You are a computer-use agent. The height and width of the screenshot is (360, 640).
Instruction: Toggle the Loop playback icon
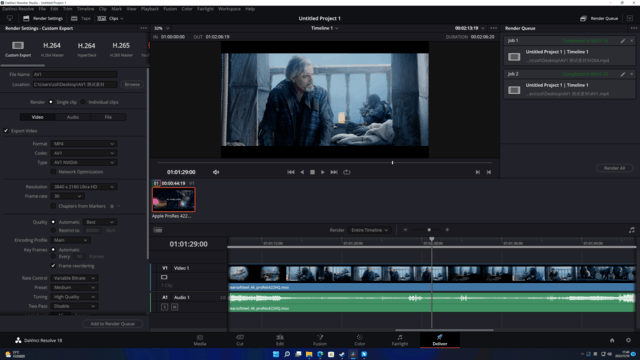(347, 172)
